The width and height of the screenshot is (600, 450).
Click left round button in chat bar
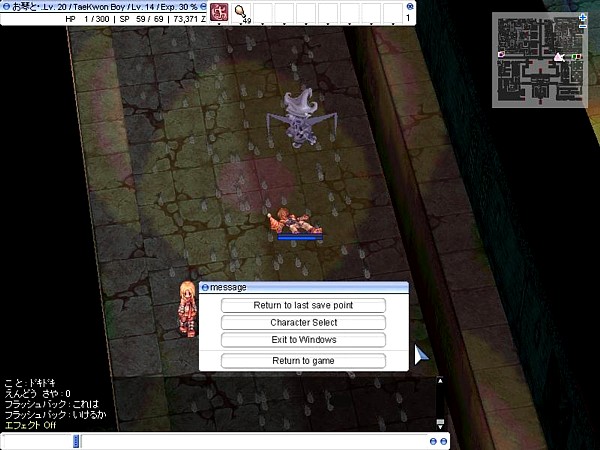coord(433,441)
